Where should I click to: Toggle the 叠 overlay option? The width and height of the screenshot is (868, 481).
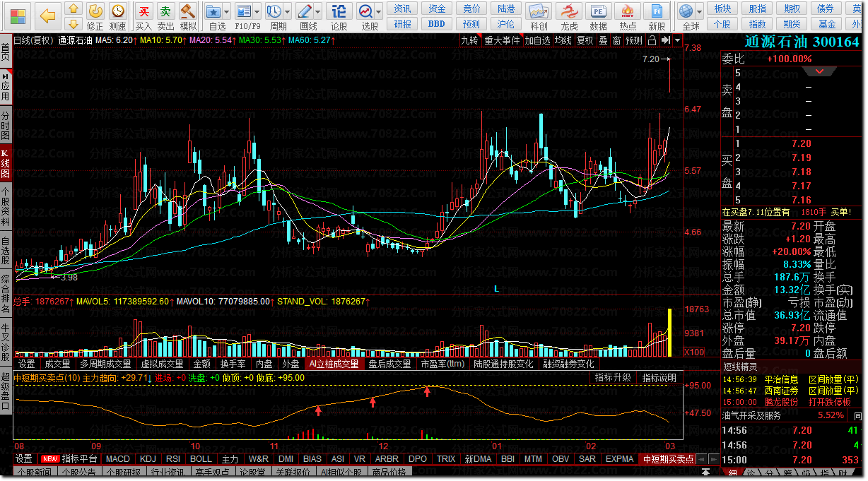pos(603,41)
